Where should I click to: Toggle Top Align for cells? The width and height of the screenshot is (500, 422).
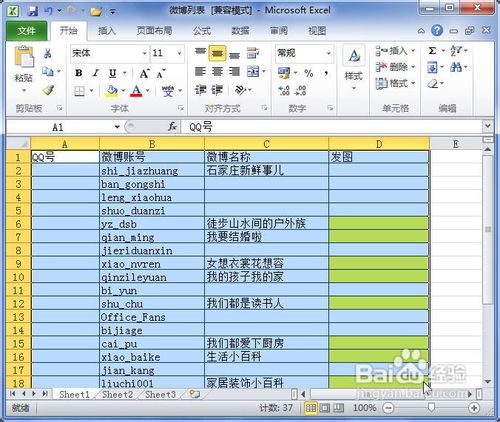(x=200, y=53)
